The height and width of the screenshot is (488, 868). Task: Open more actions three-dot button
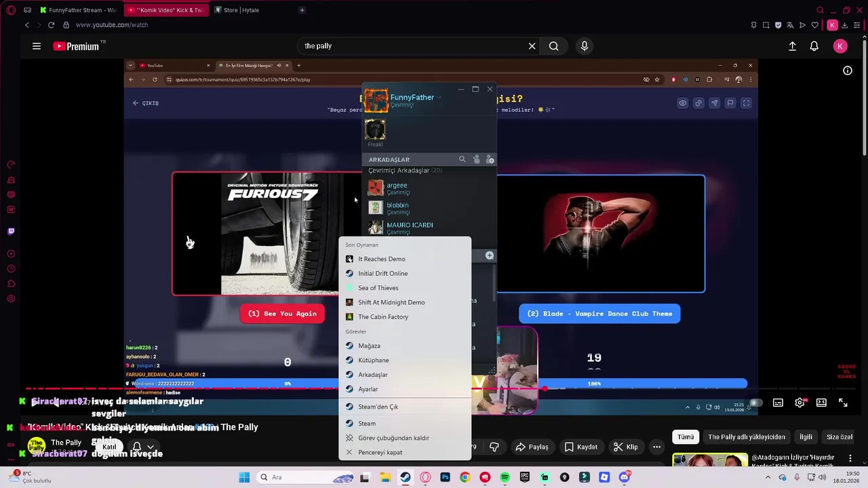[x=656, y=447]
